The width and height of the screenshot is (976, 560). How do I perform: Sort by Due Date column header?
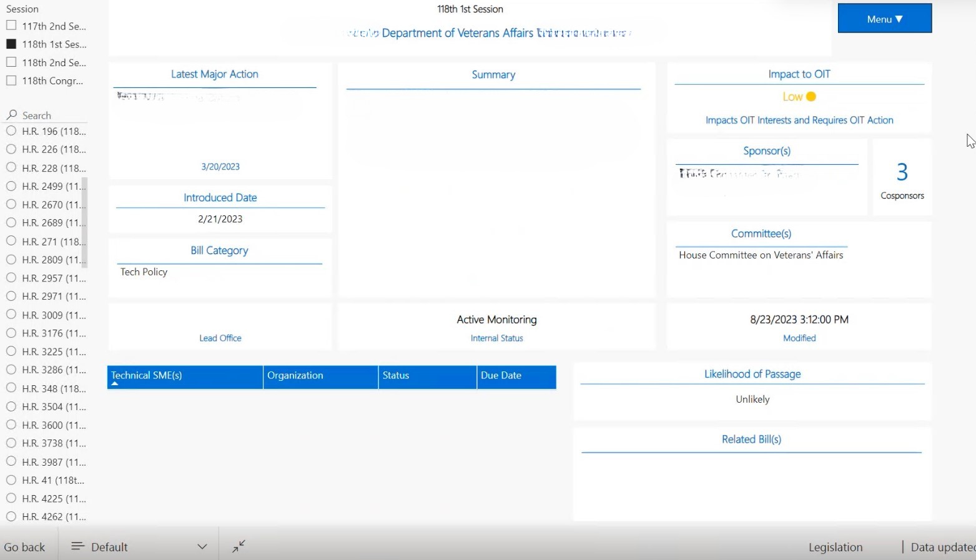[516, 376]
